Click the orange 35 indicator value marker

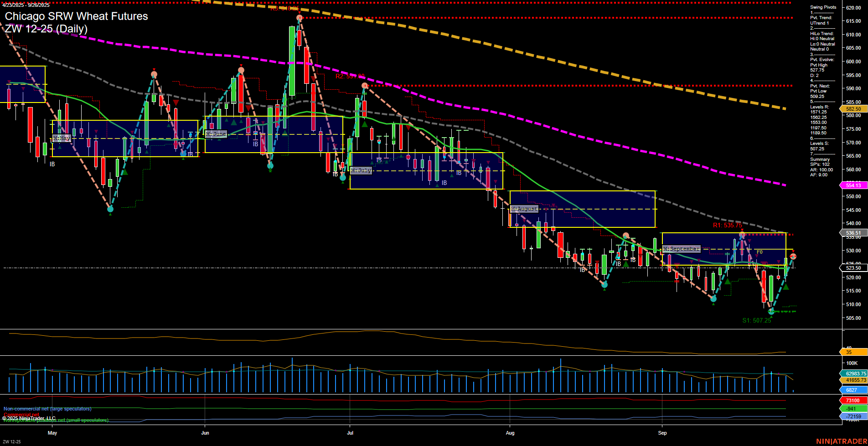pos(852,353)
